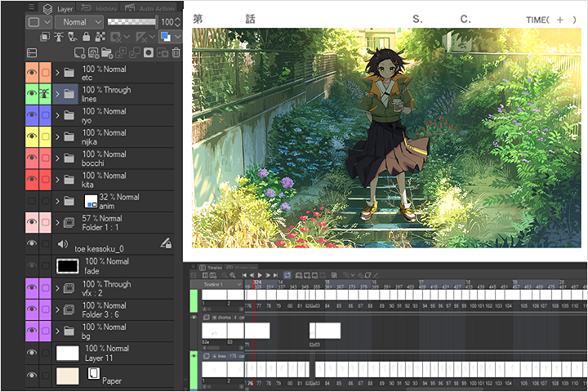Open the Layer panel hamburger menu
This screenshot has height=392, width=588.
tap(32, 7)
